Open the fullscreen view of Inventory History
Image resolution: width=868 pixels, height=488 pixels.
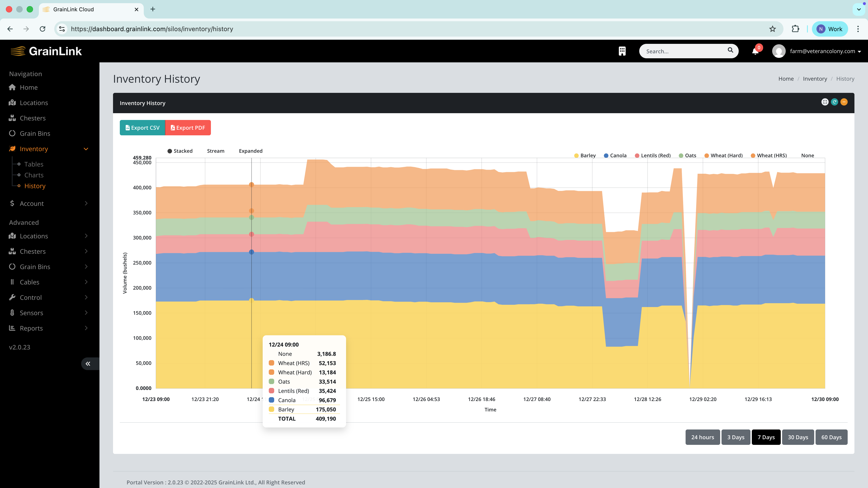pos(825,102)
